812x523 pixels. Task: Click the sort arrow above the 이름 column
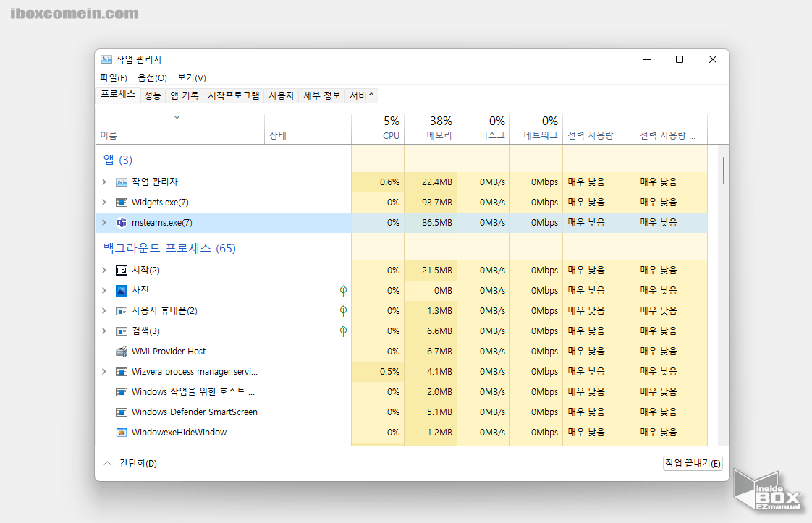click(x=176, y=116)
